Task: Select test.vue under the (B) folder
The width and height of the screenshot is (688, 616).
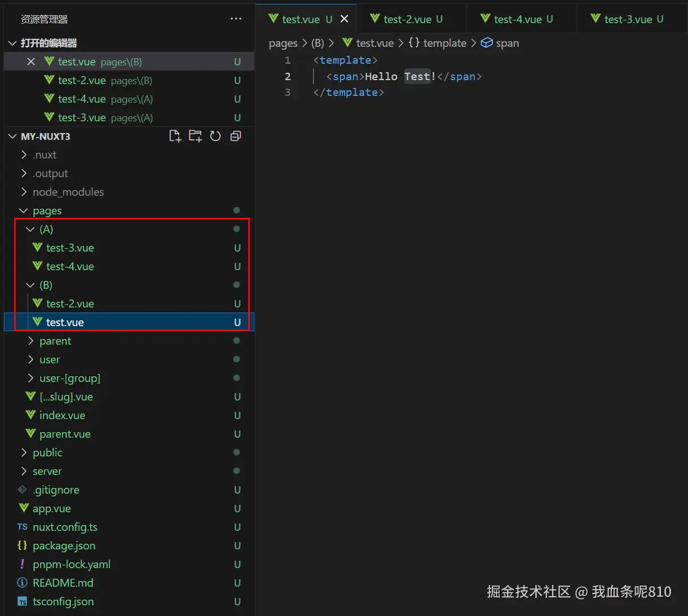Action: [x=129, y=322]
